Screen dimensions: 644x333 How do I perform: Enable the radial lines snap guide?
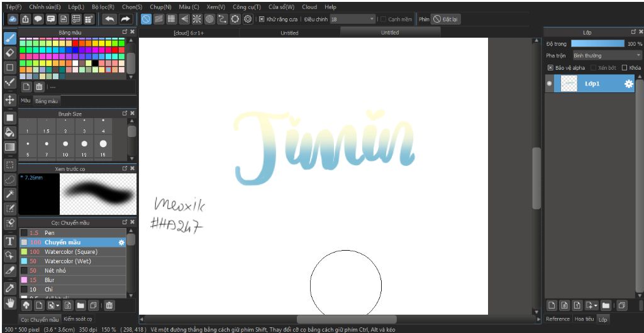pyautogui.click(x=197, y=19)
